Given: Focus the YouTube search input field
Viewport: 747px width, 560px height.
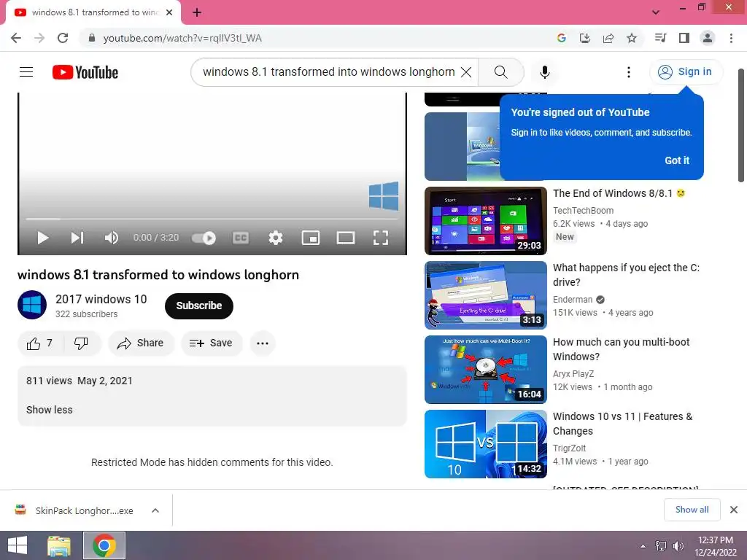Looking at the screenshot, I should coord(329,72).
